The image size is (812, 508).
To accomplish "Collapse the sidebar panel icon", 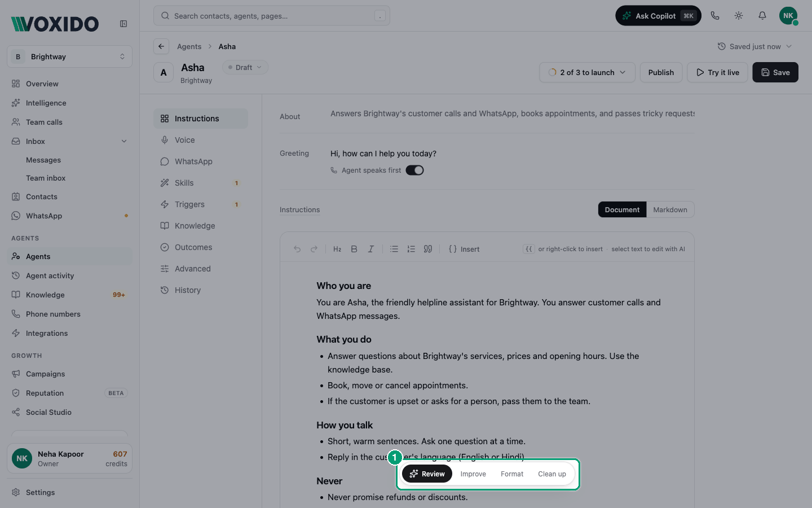I will 123,24.
